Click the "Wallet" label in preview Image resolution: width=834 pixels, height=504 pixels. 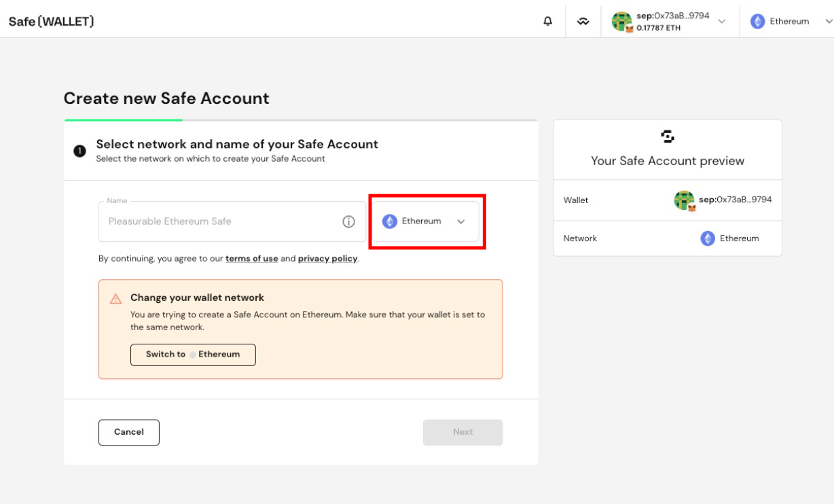click(x=576, y=200)
